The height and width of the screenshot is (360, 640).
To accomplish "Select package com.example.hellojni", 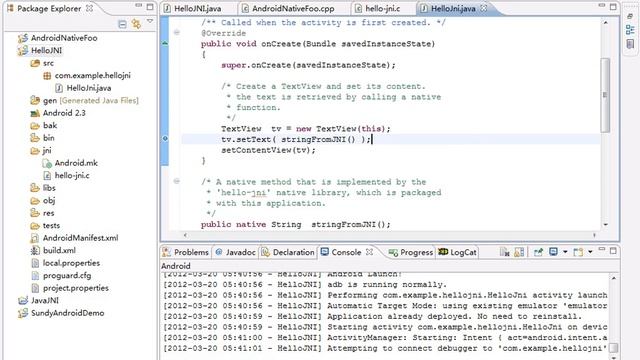I will pyautogui.click(x=93, y=76).
